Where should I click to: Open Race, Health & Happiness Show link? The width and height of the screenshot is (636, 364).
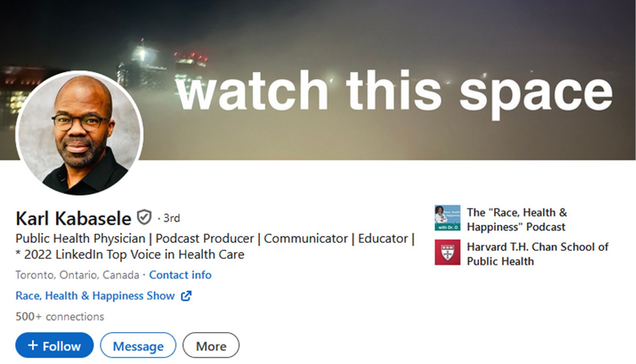(x=95, y=296)
